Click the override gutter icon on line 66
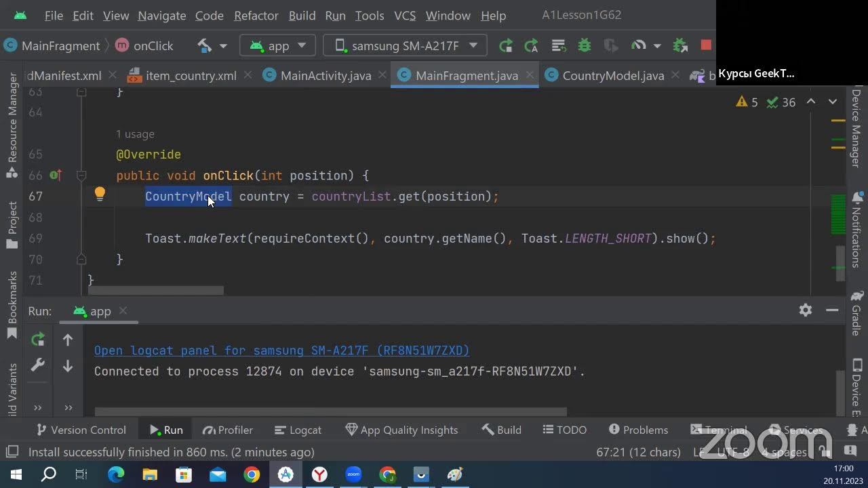The image size is (868, 488). 56,176
